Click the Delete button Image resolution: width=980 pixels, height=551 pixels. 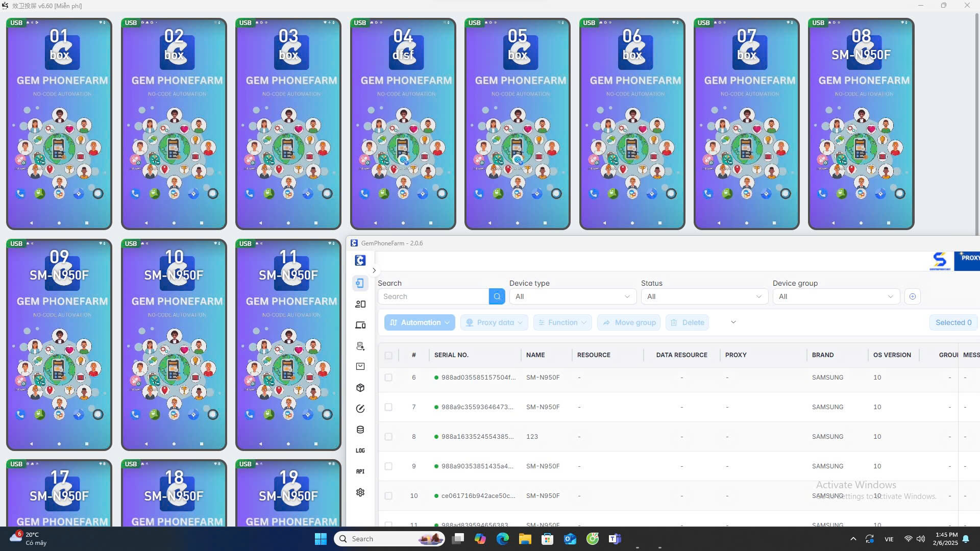[687, 322]
